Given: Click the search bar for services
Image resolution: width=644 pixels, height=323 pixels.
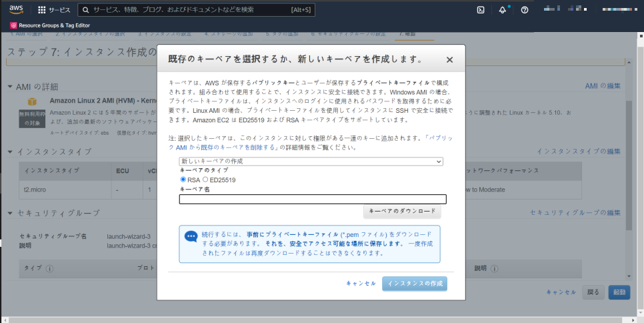Looking at the screenshot, I should [196, 10].
